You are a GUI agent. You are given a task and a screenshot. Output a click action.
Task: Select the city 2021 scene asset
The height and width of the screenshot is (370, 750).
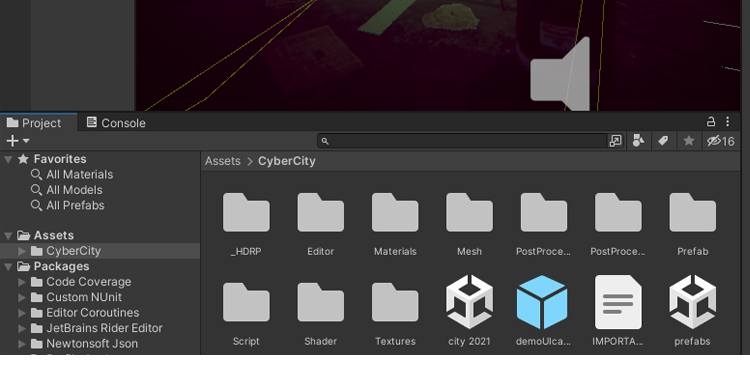[469, 302]
